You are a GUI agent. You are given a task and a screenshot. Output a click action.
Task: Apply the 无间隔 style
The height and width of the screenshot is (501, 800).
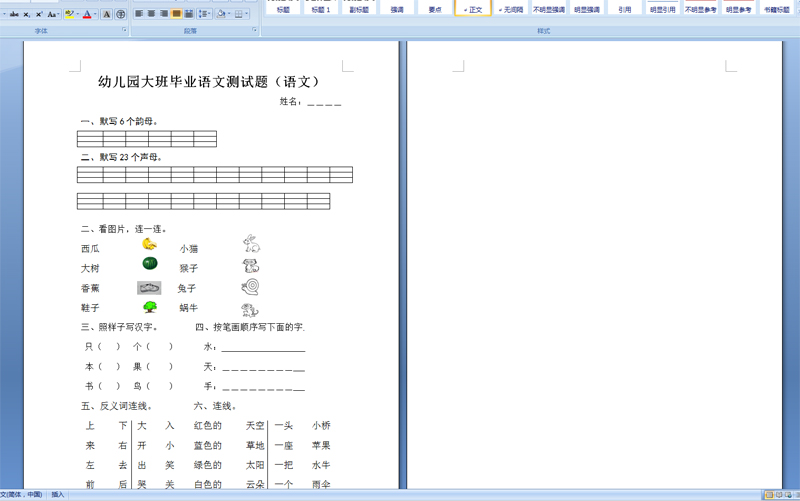tap(511, 8)
